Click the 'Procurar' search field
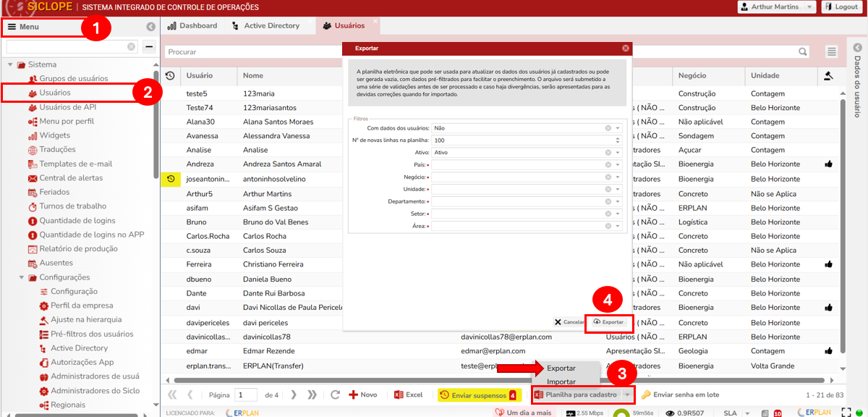 (477, 52)
